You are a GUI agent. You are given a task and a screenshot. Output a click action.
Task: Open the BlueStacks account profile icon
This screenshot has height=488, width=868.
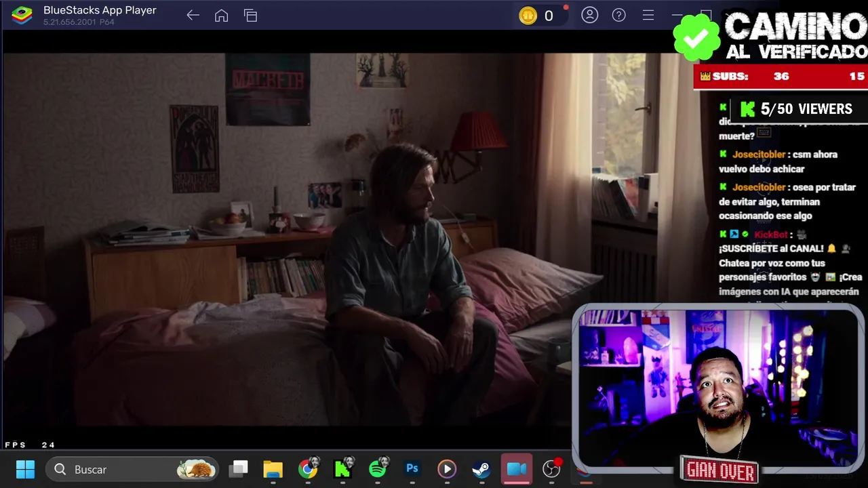(589, 15)
